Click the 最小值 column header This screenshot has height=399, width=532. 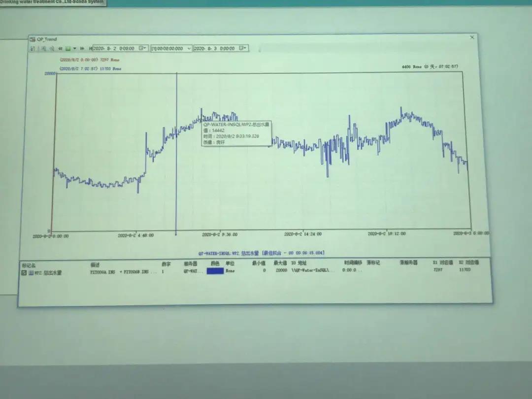[259, 263]
